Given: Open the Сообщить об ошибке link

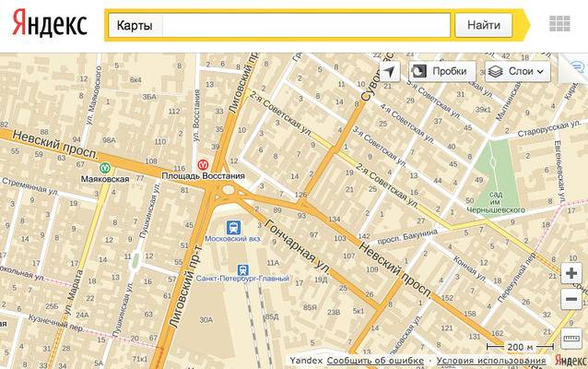Looking at the screenshot, I should (x=374, y=360).
